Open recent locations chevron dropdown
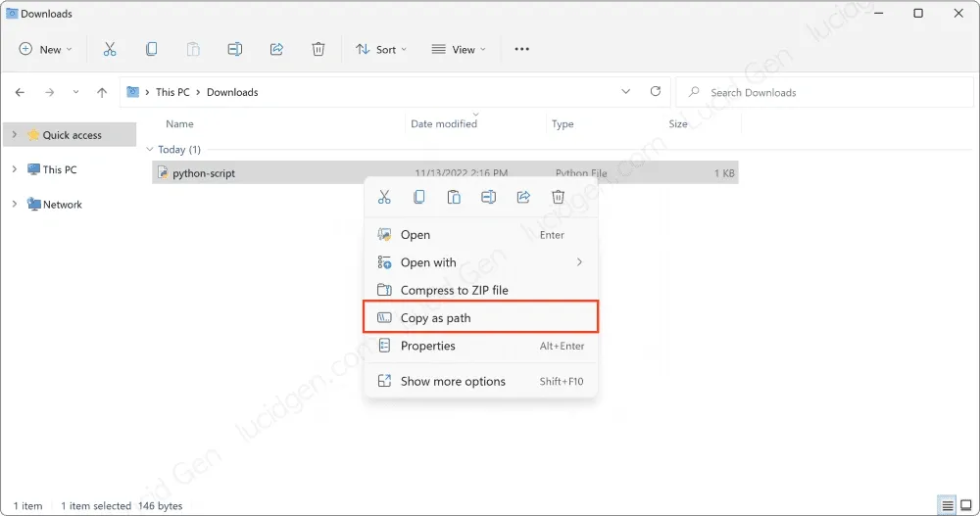 click(x=75, y=92)
